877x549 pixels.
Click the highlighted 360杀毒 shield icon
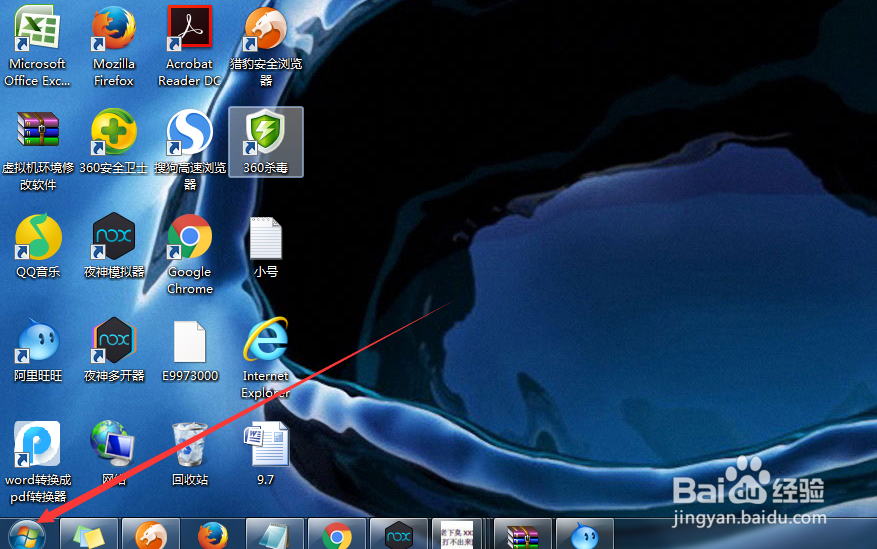pos(266,142)
